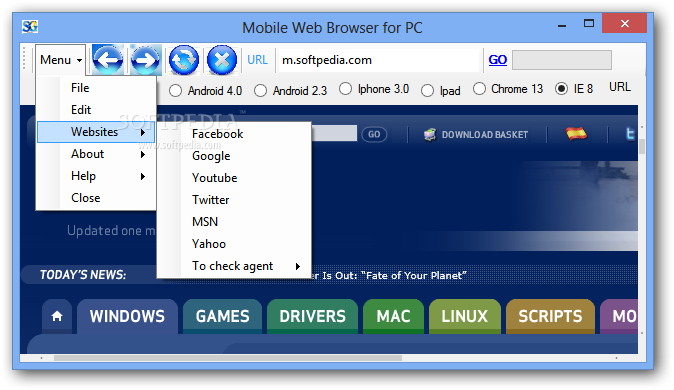Screen dimensions: 674x390
Task: Expand the About submenu
Action: tap(96, 154)
